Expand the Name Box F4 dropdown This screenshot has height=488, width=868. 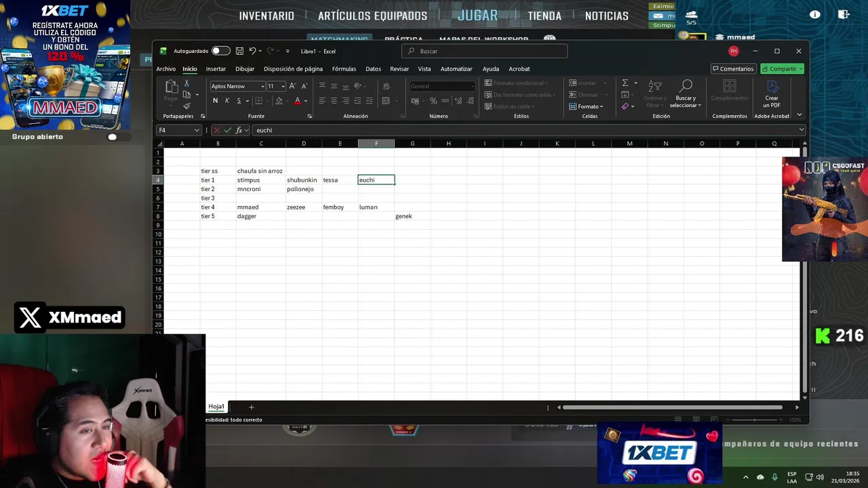(x=197, y=130)
